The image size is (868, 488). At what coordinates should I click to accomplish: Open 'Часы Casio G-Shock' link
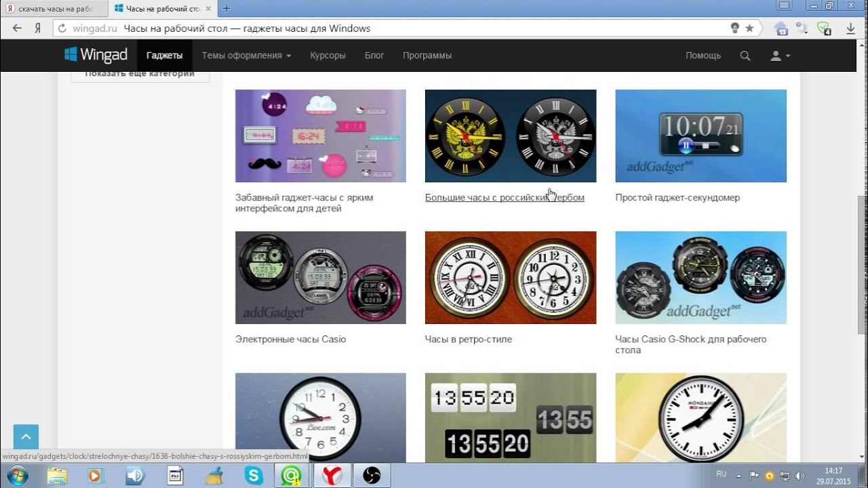point(691,345)
